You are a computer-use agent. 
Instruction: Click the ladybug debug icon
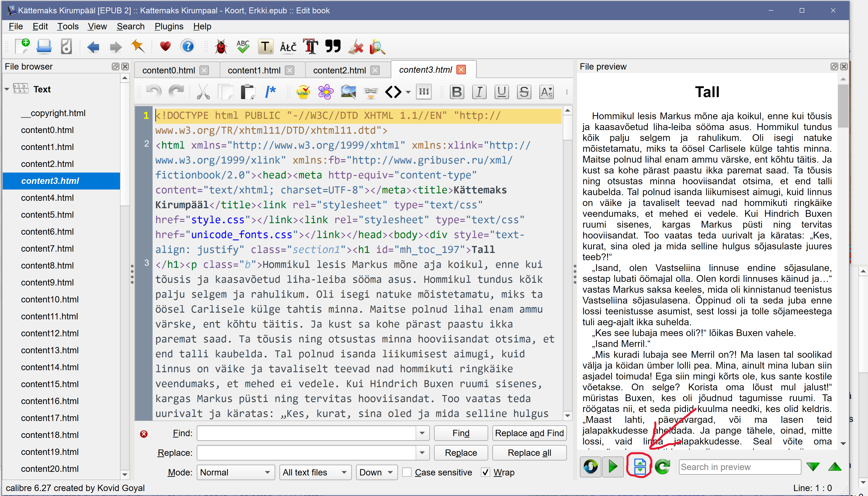point(221,47)
